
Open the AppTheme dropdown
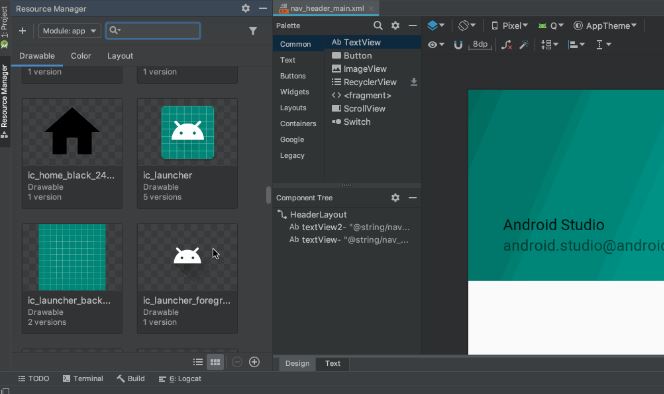(605, 26)
